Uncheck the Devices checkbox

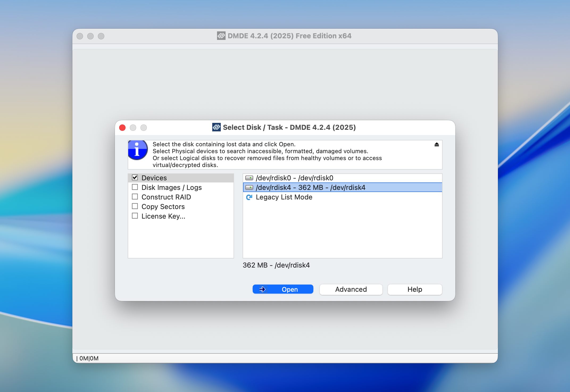(135, 177)
